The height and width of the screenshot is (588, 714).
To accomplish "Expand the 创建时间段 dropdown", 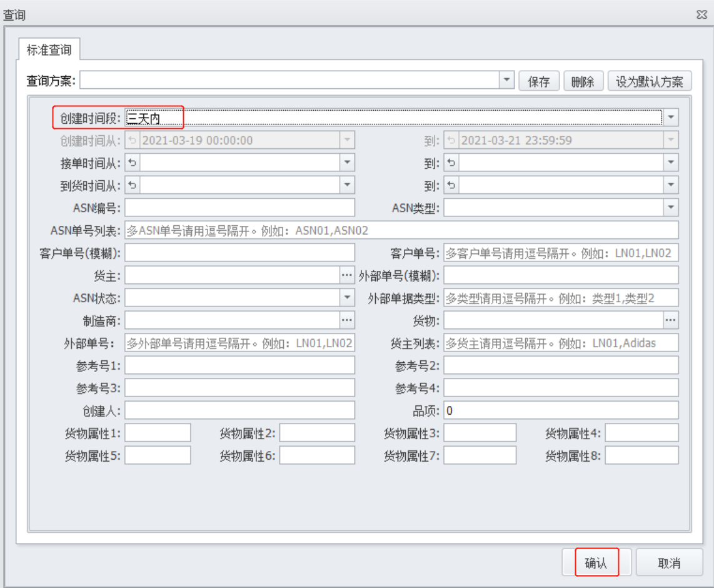I will [x=671, y=118].
